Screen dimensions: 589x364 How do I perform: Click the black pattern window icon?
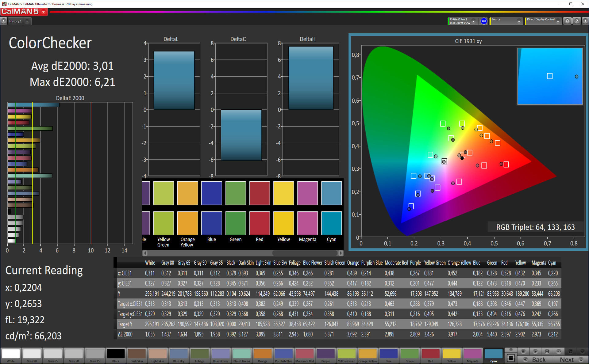[x=511, y=358]
